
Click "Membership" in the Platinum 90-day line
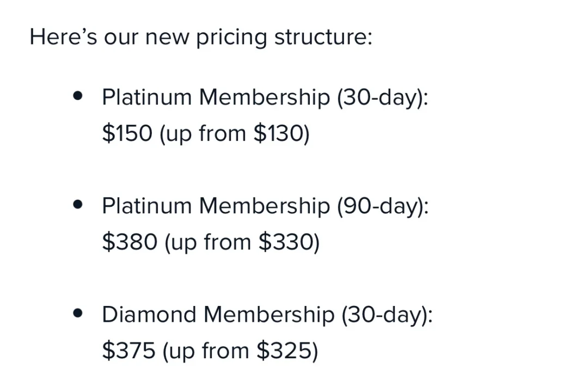264,206
